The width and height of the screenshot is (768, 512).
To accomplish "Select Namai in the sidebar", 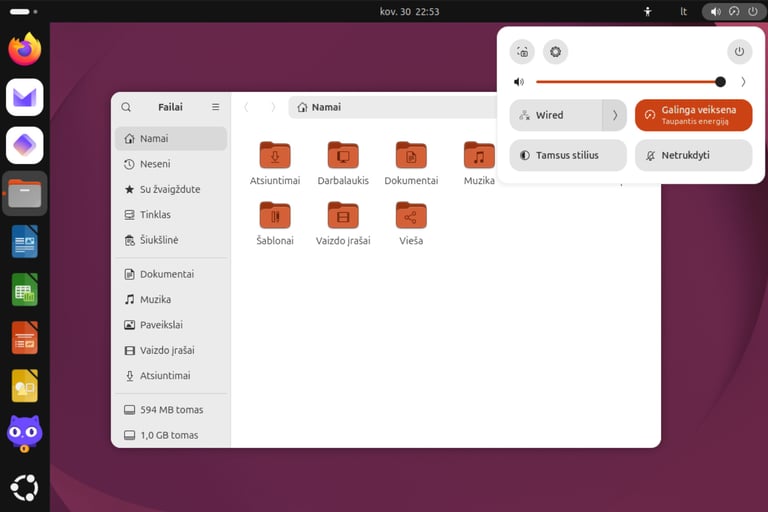I will [x=171, y=139].
